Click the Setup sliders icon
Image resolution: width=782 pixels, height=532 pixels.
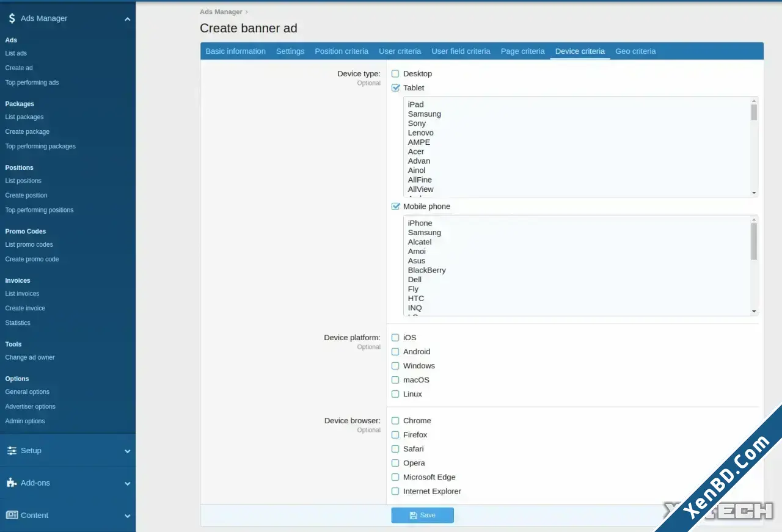point(11,451)
